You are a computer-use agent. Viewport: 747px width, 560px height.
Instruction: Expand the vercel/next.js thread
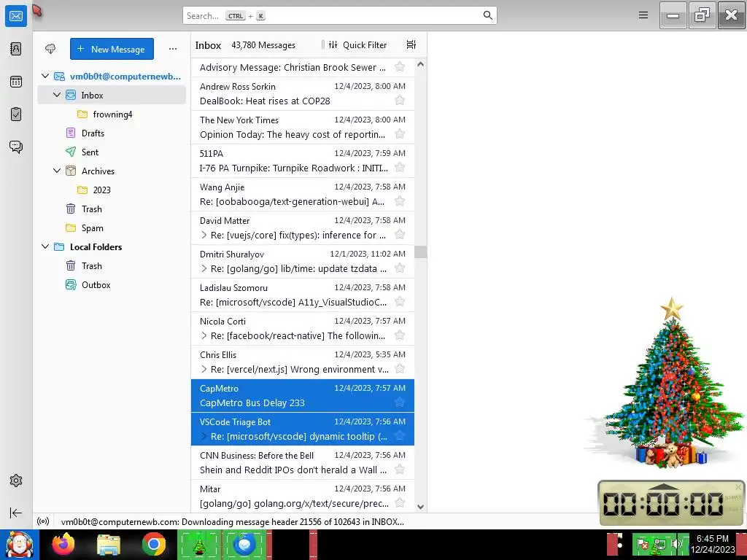pos(204,370)
